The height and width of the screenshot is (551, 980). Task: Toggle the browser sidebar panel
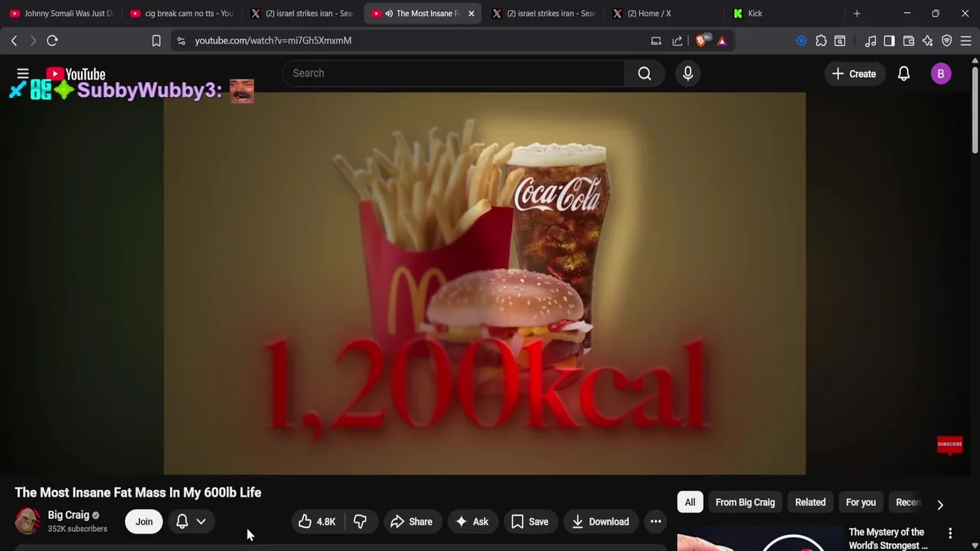tap(889, 41)
